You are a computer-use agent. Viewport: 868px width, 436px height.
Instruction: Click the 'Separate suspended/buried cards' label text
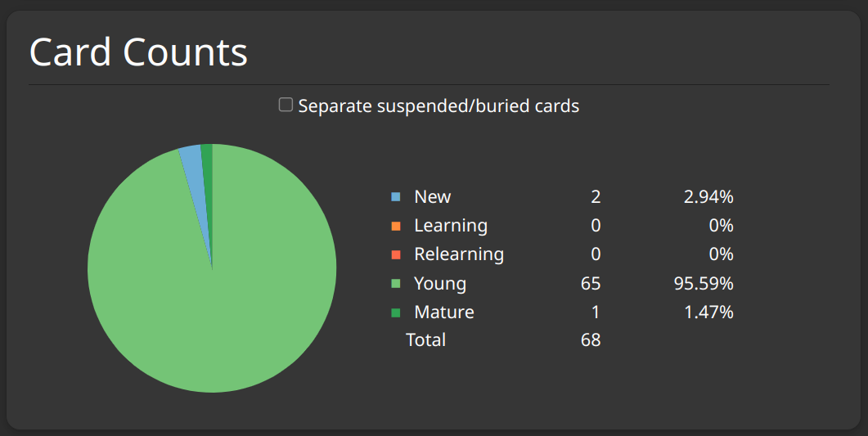tap(438, 106)
